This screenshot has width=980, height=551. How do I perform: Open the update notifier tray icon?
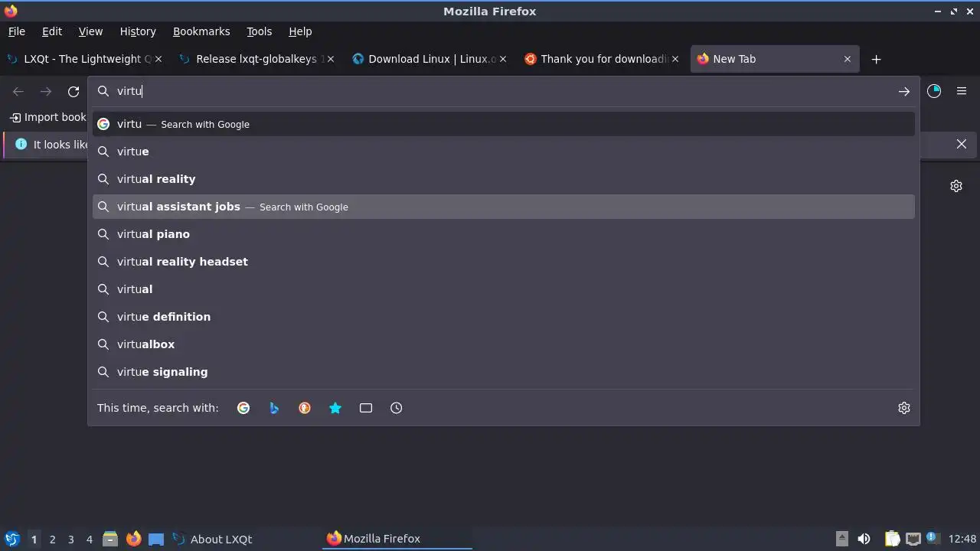933,538
